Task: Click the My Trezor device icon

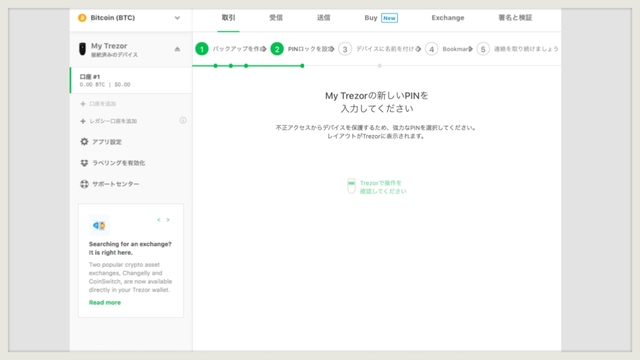Action: point(82,49)
